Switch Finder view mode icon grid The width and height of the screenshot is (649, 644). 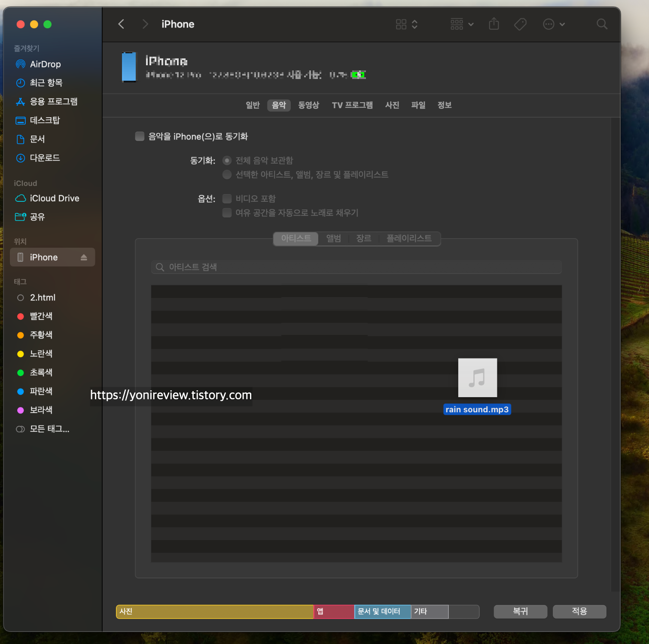[406, 24]
